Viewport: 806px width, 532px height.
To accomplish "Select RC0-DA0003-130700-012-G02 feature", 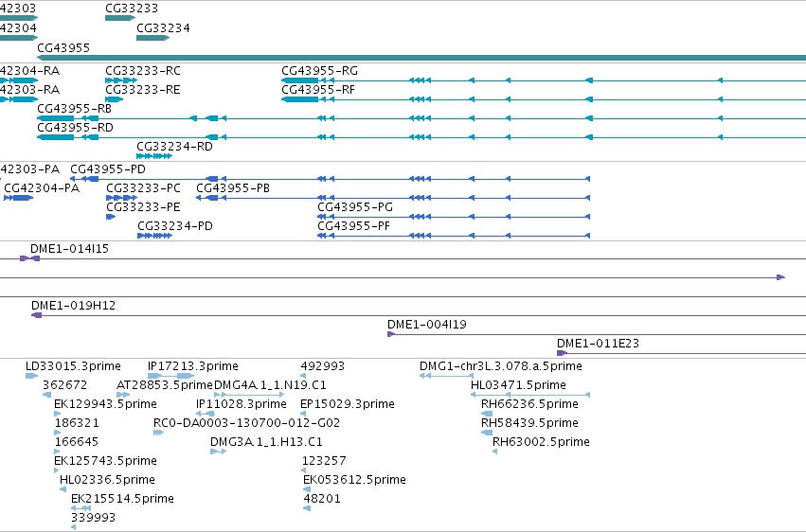I will coord(158,433).
